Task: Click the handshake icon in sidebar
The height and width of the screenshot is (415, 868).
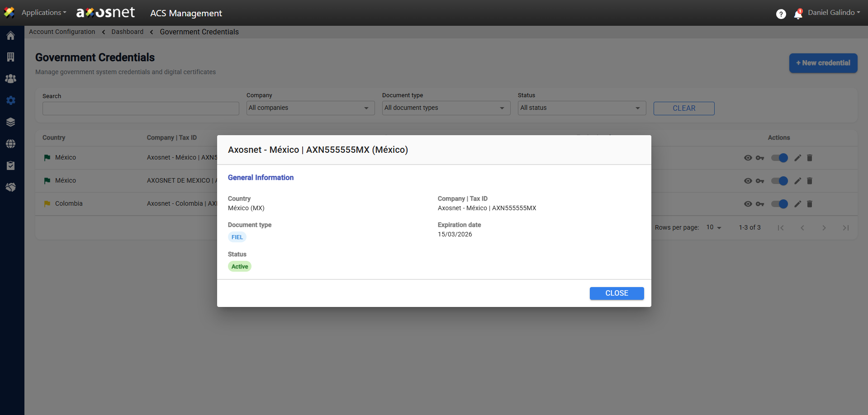Action: tap(11, 187)
